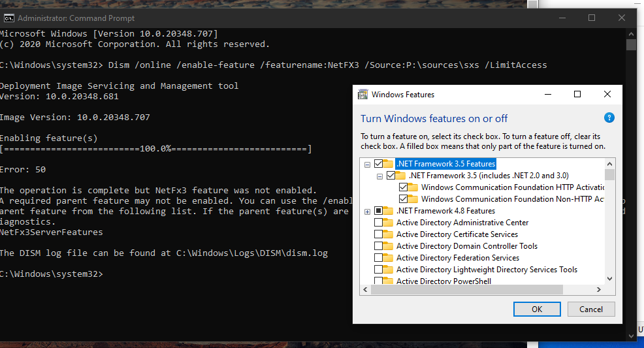The image size is (644, 348).
Task: Click the folder icon of Active Directory Domain Controller Tools
Action: [388, 246]
